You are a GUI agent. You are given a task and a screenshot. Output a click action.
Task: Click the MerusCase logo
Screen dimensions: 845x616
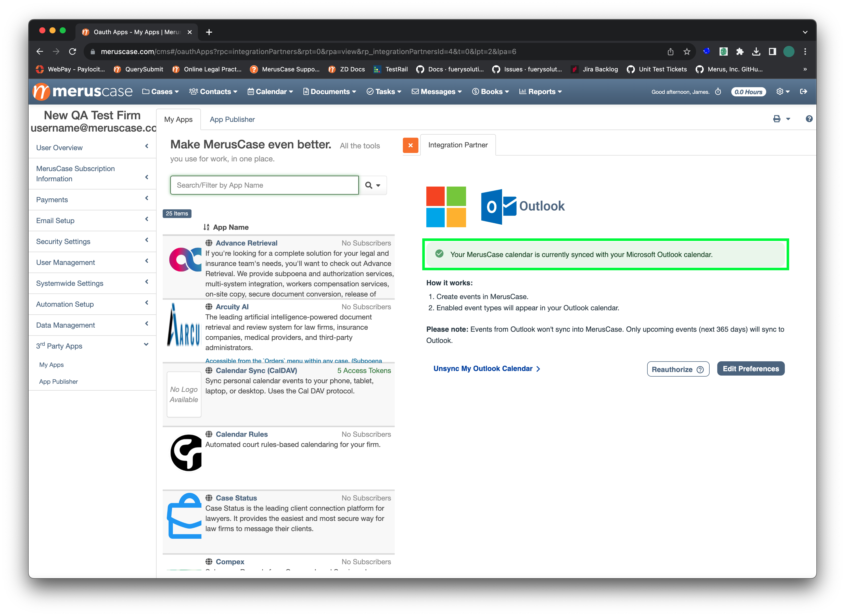83,91
